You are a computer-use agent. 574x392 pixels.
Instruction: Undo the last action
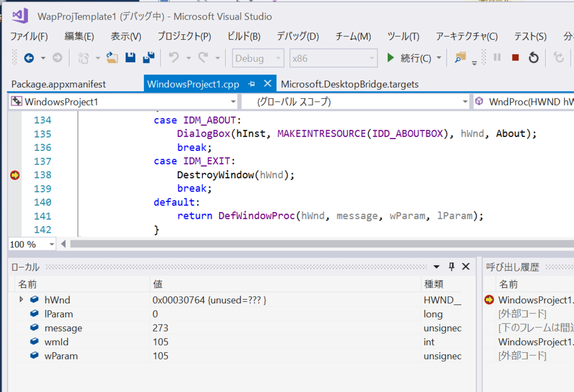click(174, 58)
